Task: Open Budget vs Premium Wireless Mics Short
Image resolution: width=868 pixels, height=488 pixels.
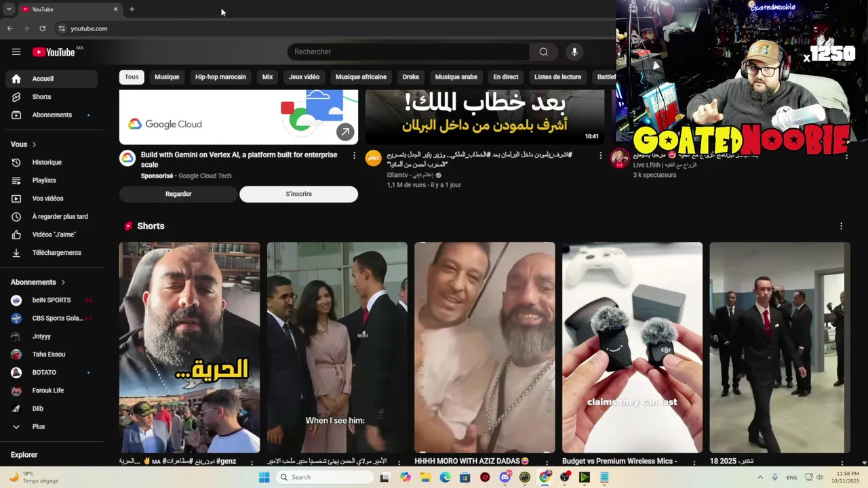Action: (632, 347)
